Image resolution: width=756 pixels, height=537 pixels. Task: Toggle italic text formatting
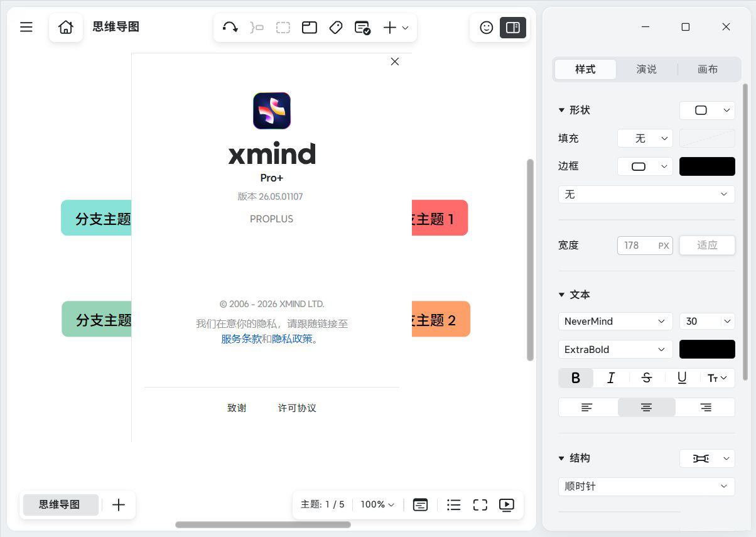[611, 377]
